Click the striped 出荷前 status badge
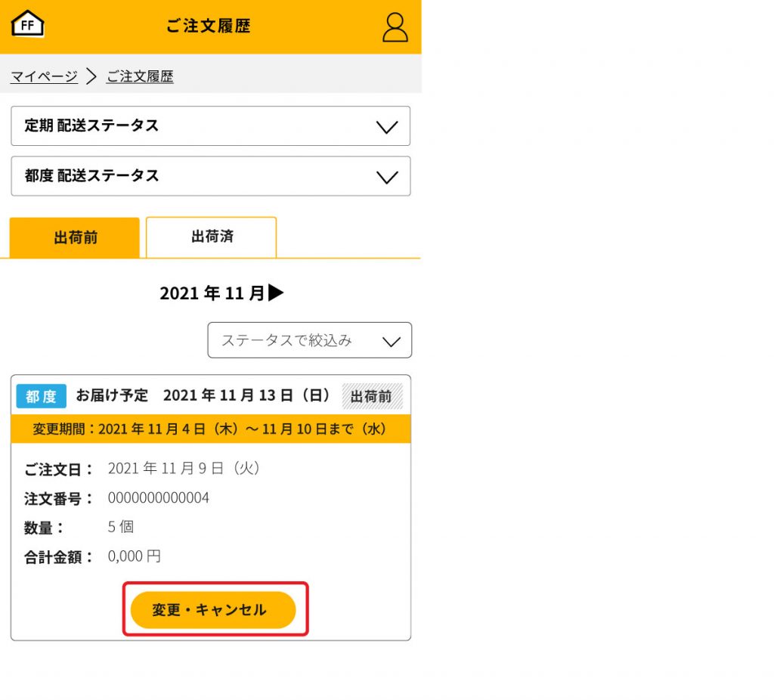Image resolution: width=774 pixels, height=700 pixels. coord(372,397)
